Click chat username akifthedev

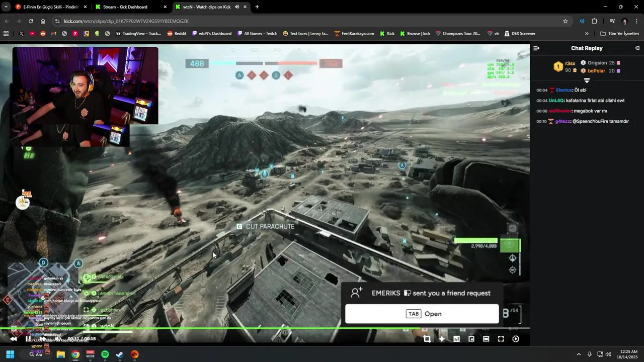[x=560, y=111]
